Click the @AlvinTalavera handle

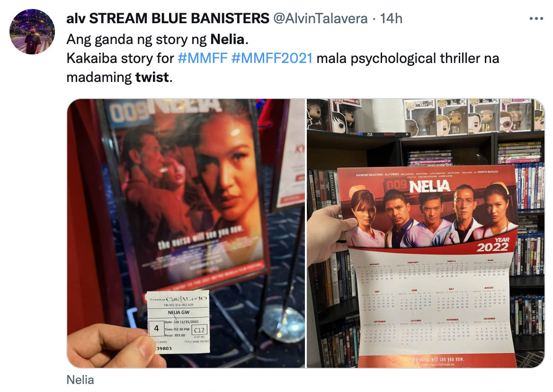click(321, 18)
